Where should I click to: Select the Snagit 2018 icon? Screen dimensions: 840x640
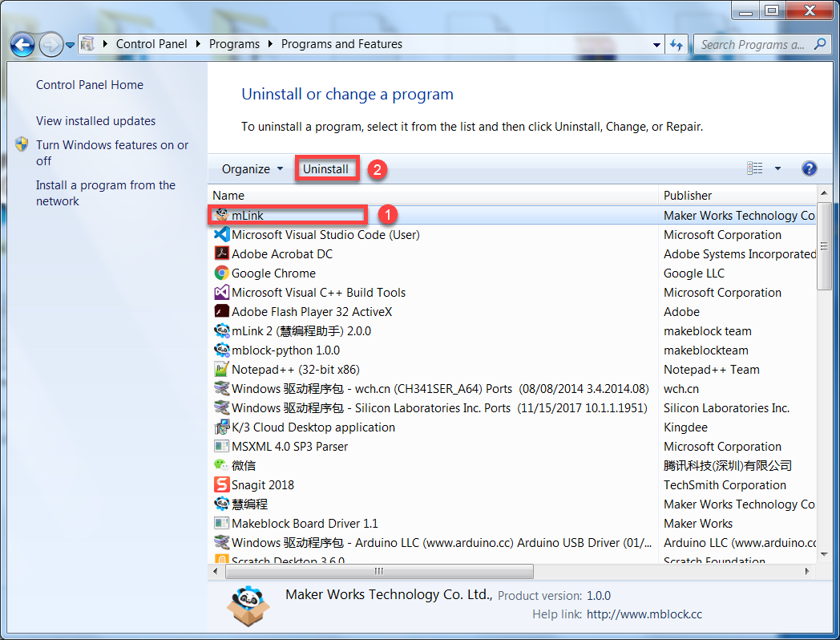[x=221, y=484]
